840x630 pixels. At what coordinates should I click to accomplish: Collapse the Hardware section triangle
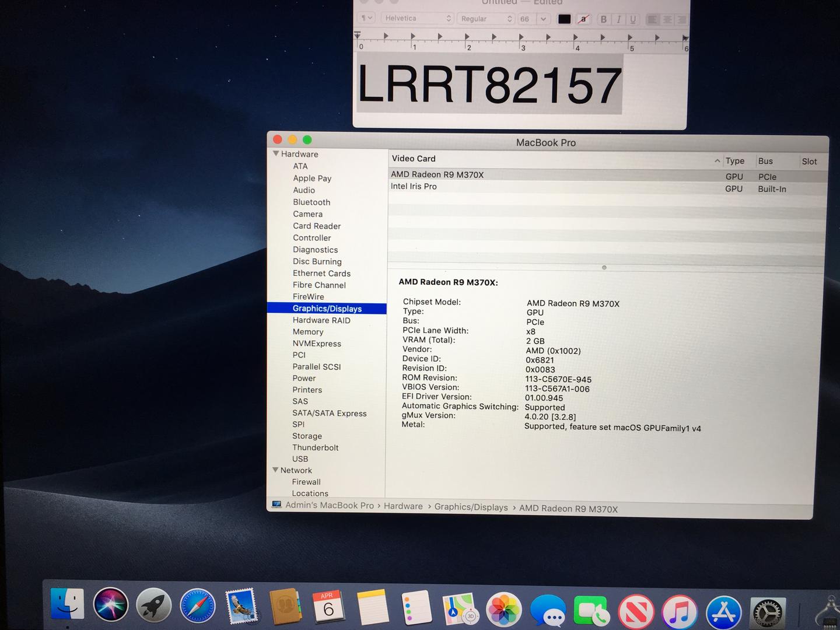pos(276,153)
